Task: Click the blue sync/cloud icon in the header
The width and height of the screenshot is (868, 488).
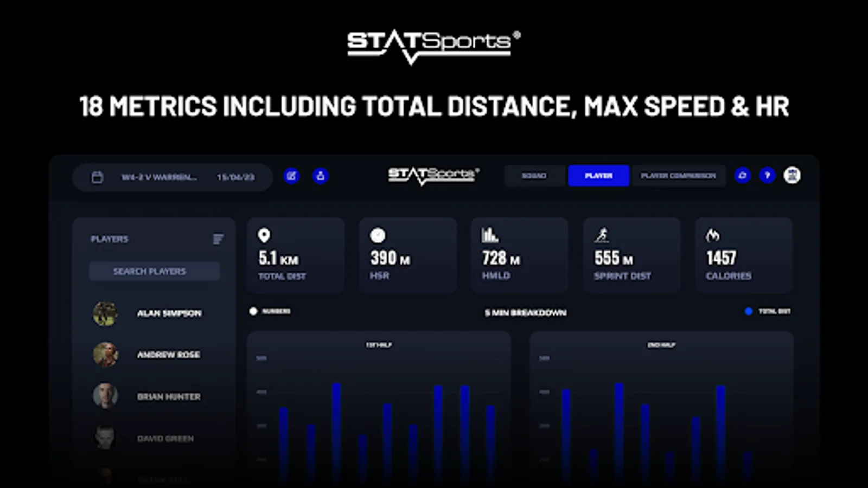Action: 742,175
